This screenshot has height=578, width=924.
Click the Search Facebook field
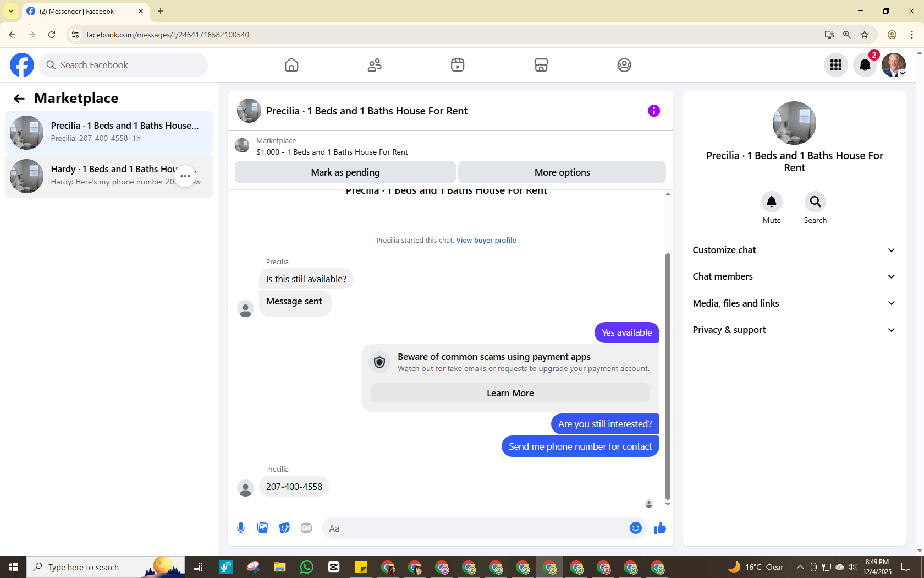pyautogui.click(x=123, y=65)
